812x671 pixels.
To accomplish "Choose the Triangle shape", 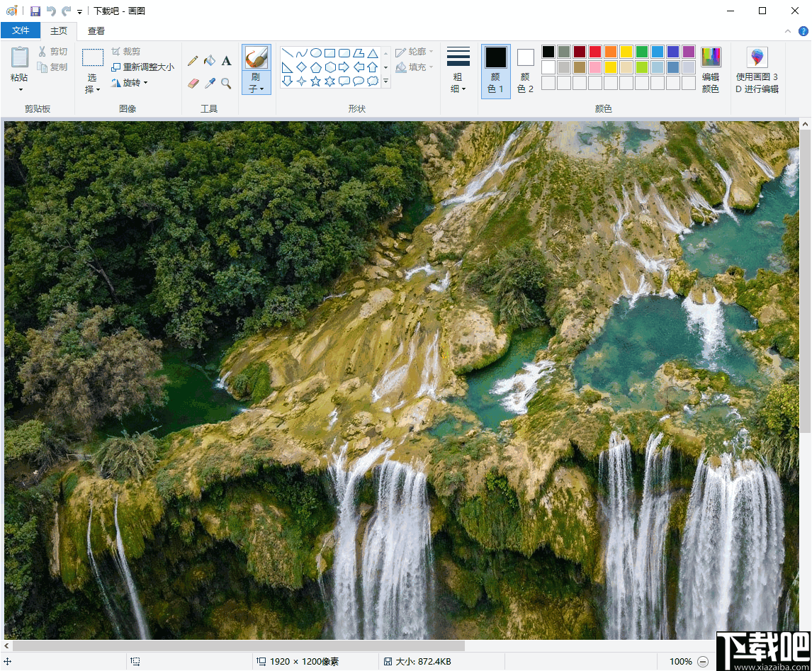I will click(x=372, y=53).
